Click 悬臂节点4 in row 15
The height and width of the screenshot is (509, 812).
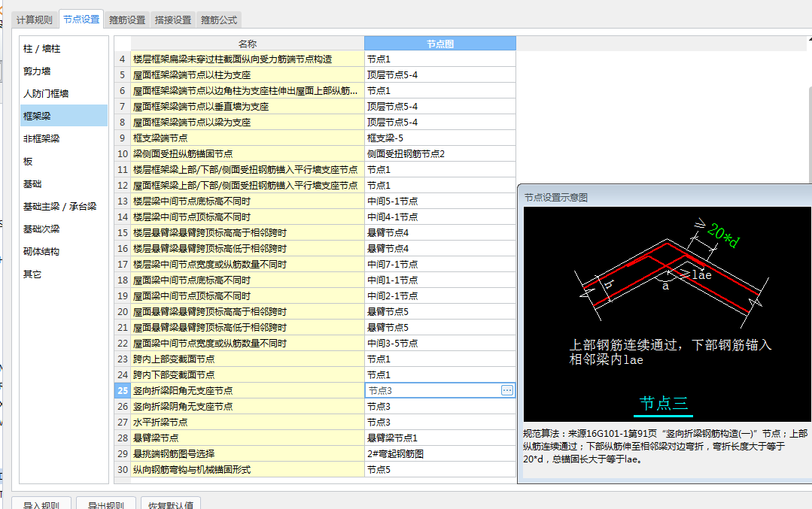click(440, 233)
